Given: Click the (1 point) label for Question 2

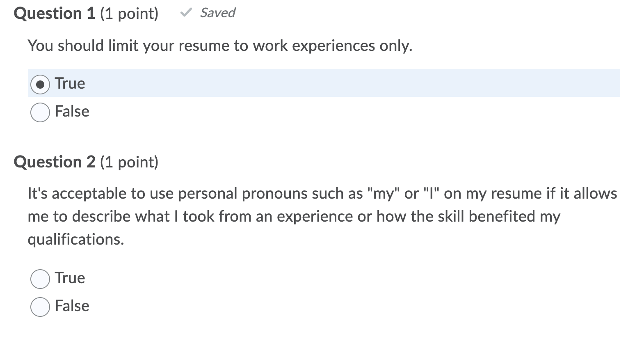Looking at the screenshot, I should pos(130,162).
